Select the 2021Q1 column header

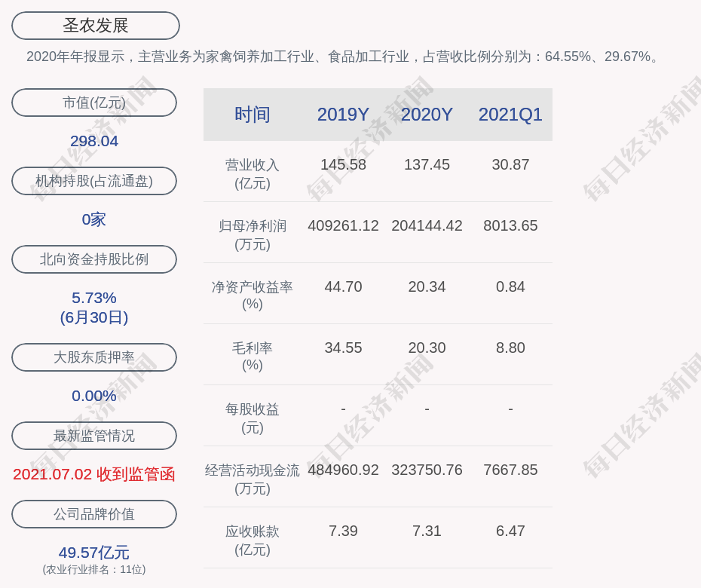(510, 115)
